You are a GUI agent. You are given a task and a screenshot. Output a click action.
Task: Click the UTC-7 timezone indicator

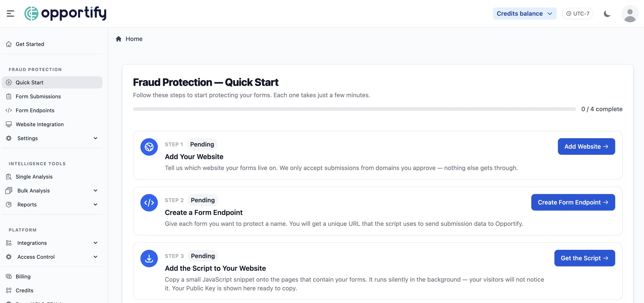point(578,13)
